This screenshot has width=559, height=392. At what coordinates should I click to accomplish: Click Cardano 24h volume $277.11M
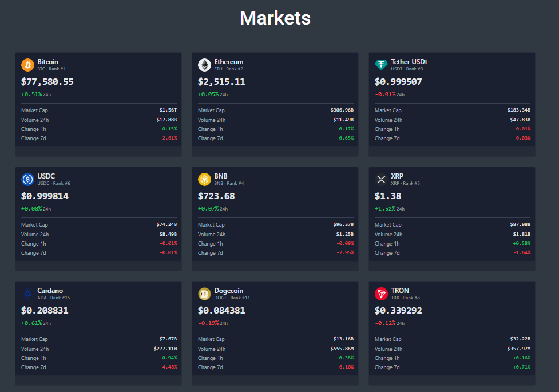click(x=165, y=349)
